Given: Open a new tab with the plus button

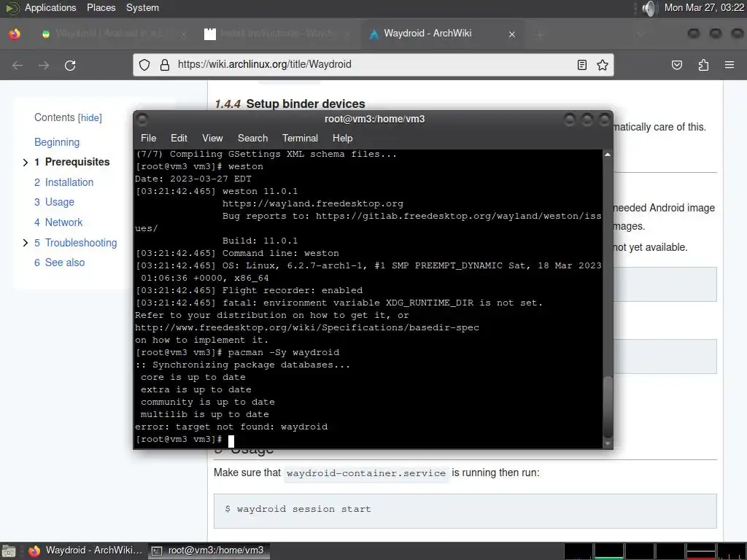Looking at the screenshot, I should pyautogui.click(x=540, y=34).
